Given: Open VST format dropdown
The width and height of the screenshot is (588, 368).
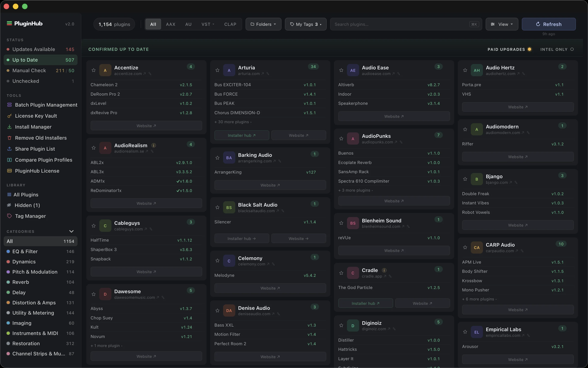Looking at the screenshot, I should click(208, 24).
